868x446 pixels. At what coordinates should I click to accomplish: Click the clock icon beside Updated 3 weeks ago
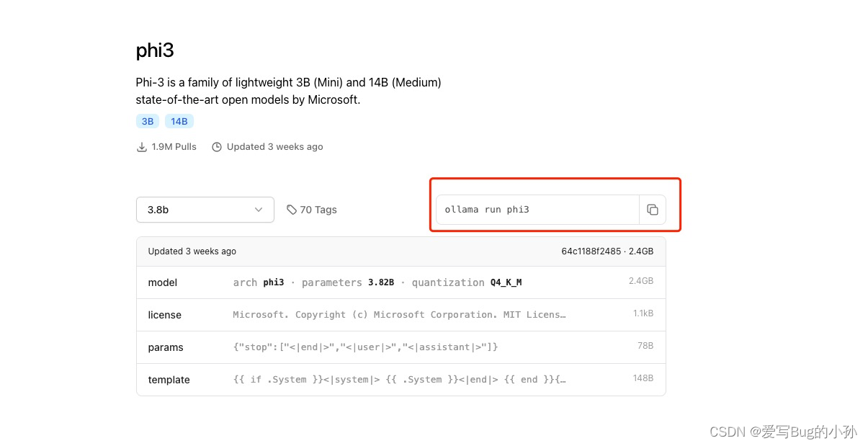pyautogui.click(x=217, y=147)
